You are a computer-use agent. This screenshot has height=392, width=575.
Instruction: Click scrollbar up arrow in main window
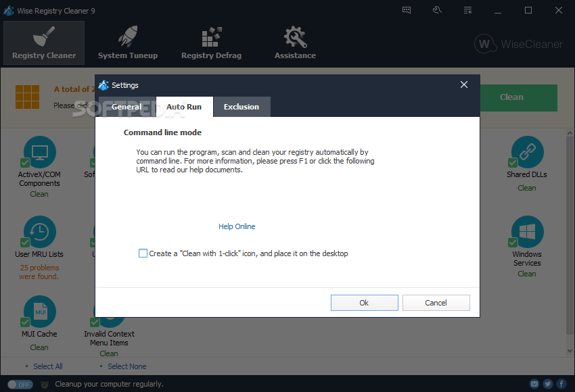click(x=570, y=133)
